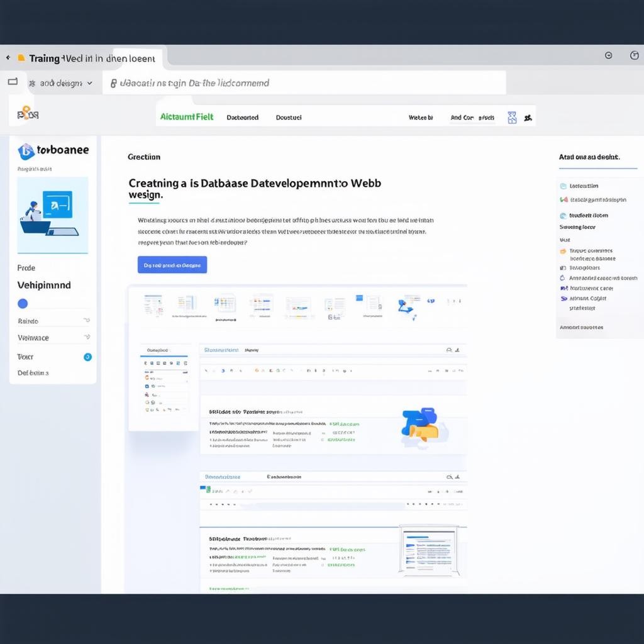644x644 pixels.
Task: Expand the Raindo row chevron in sidebar
Action: (x=87, y=321)
